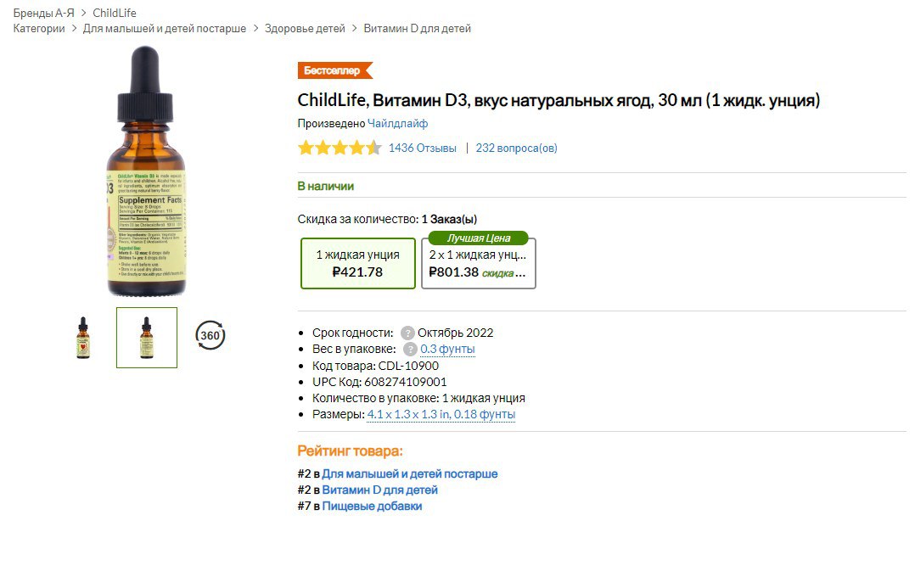Choose the 1 жидкая унция option
Image resolution: width=915 pixels, height=588 pixels.
(357, 263)
